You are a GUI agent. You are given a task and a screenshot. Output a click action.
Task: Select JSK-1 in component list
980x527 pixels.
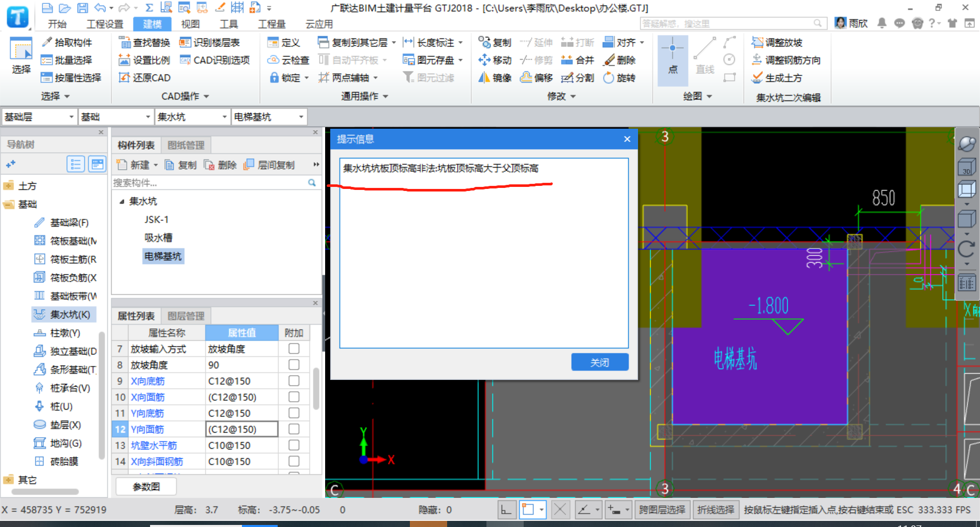pos(156,220)
